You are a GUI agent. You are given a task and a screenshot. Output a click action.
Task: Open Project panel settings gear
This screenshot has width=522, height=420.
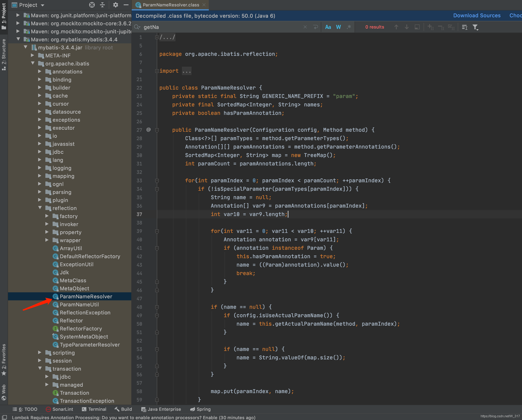coord(115,5)
